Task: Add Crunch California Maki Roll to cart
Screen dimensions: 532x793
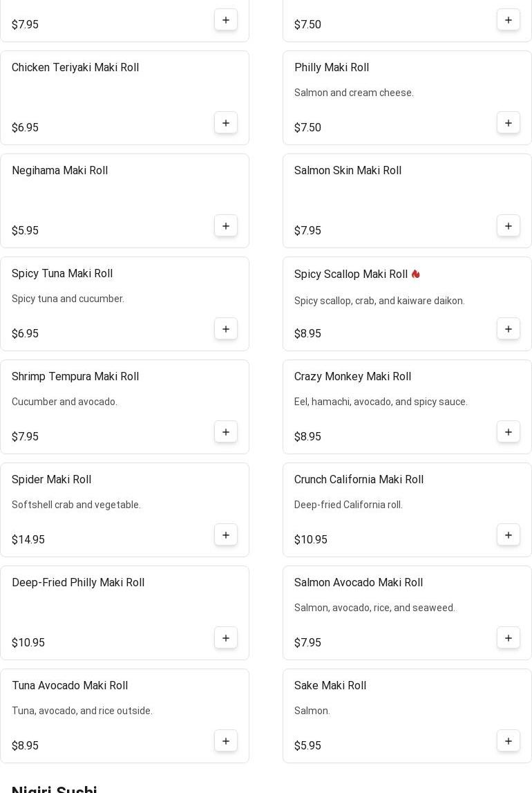Action: (x=509, y=535)
